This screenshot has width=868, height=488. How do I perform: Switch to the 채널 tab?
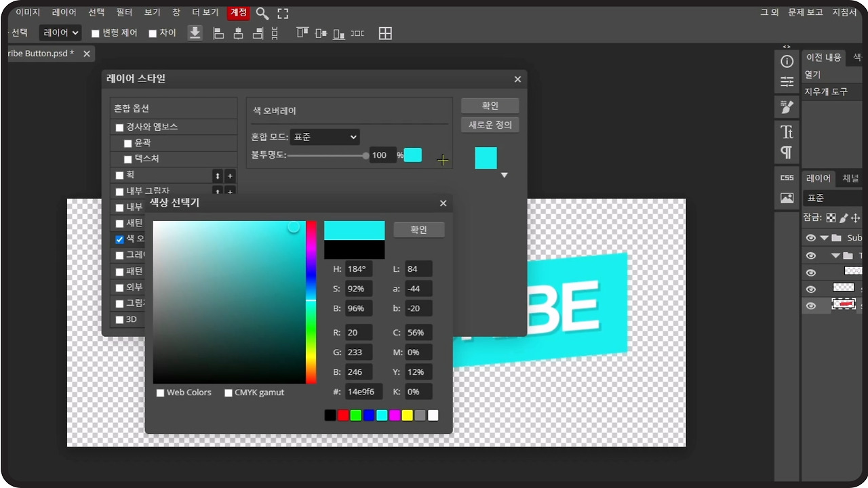point(850,178)
